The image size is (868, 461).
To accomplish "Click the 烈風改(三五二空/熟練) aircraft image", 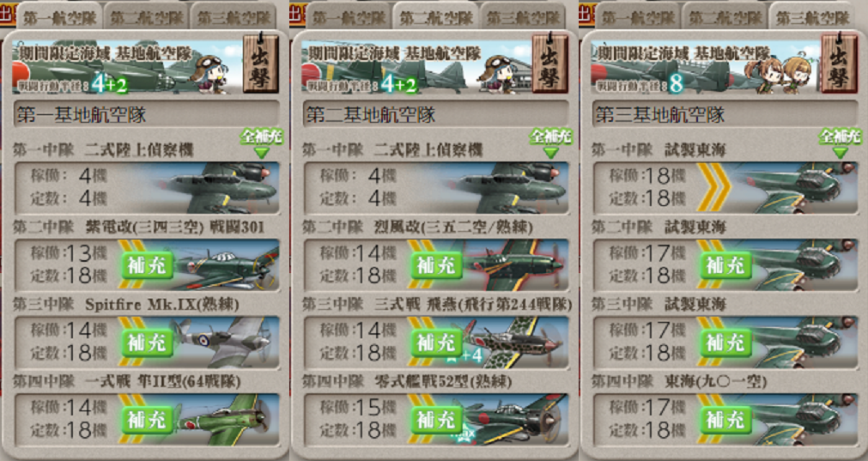I will (x=517, y=265).
